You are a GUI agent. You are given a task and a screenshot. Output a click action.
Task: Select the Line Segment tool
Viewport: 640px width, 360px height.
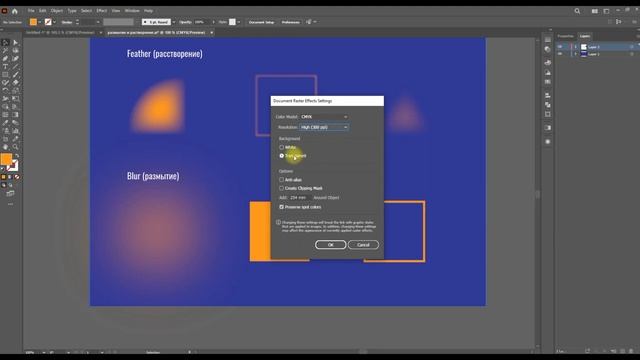pos(16,67)
